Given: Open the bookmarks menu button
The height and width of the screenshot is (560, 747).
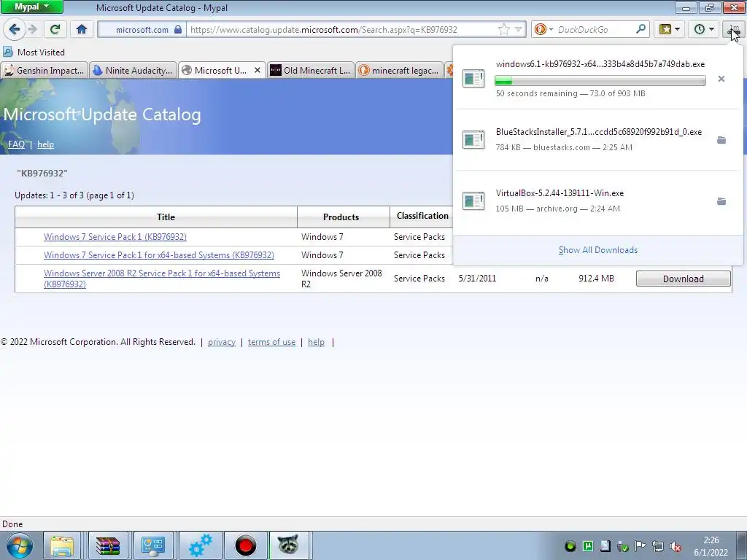Looking at the screenshot, I should coord(669,29).
